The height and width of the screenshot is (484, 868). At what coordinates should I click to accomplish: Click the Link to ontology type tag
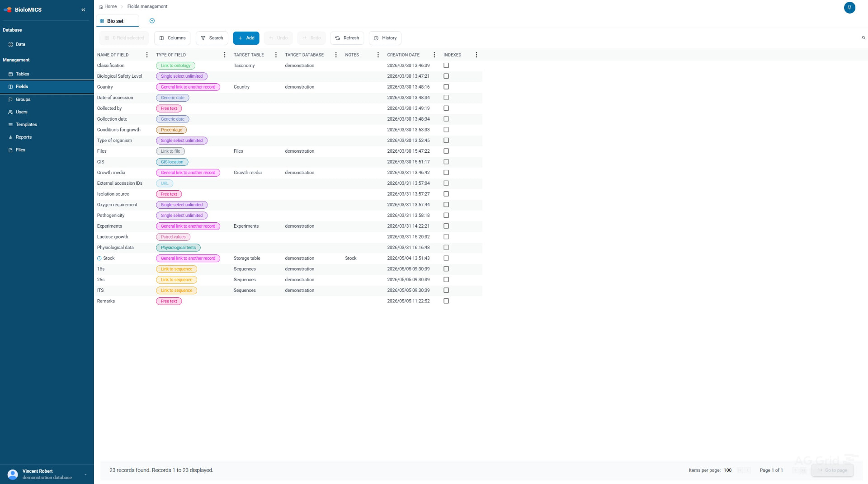(176, 66)
